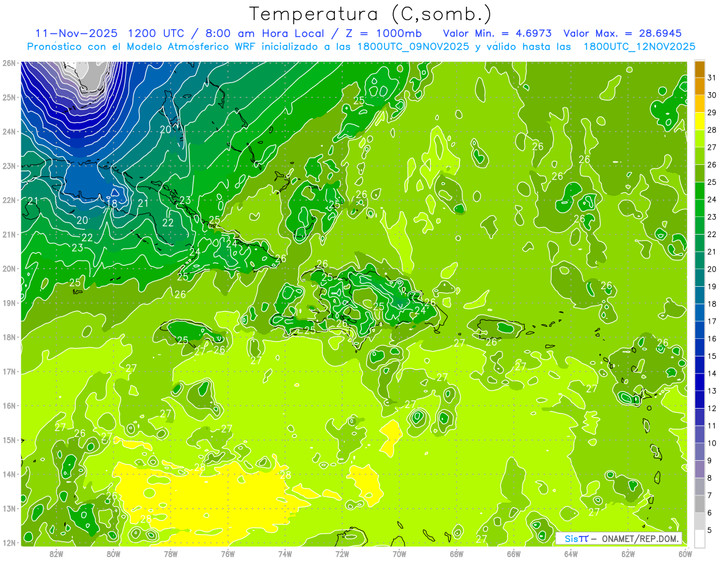
Task: Click the dark blue legend swatch between 13 and 14
Action: [700, 382]
